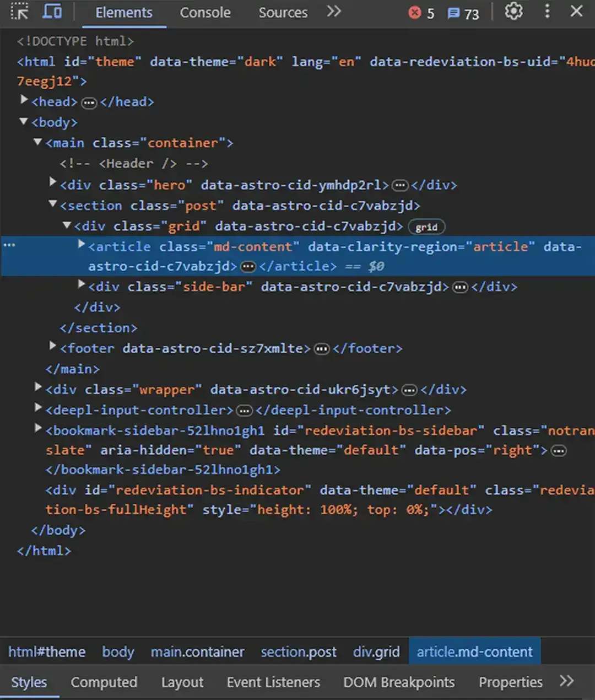Collapse the div grid node
The height and width of the screenshot is (700, 595).
click(x=67, y=225)
